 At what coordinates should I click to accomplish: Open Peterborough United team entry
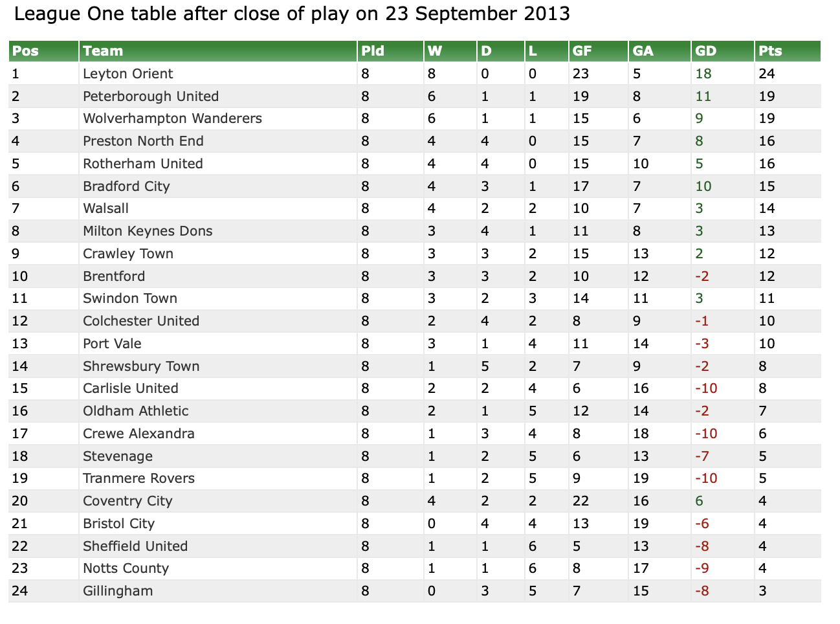(x=151, y=96)
